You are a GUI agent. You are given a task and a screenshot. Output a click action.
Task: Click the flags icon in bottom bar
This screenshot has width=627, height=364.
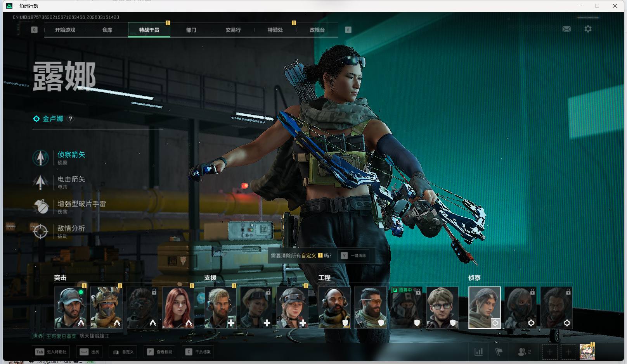[499, 352]
